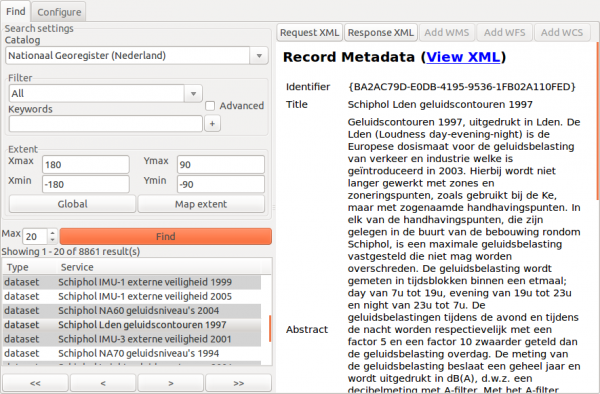Increase the Max results stepper
The width and height of the screenshot is (600, 394).
coord(53,232)
